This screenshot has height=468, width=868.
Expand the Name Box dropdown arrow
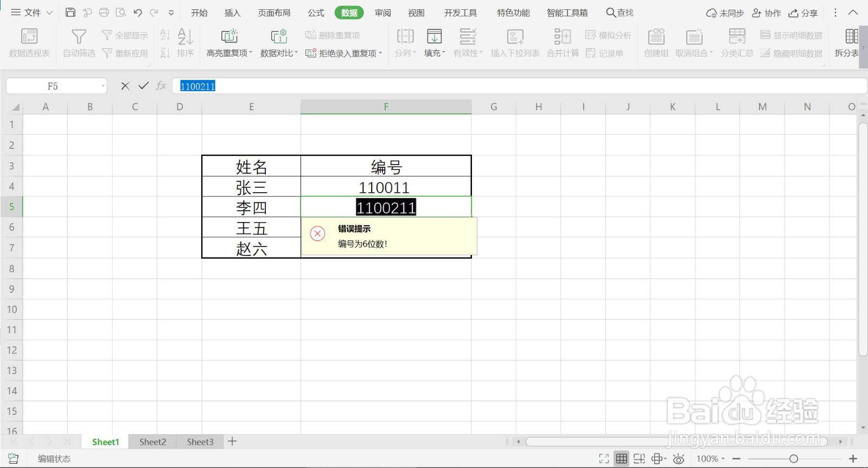(103, 86)
